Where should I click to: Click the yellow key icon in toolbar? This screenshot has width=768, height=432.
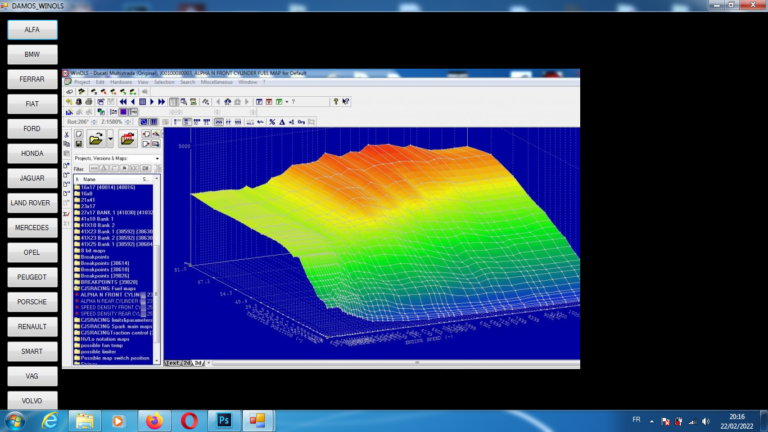[336, 101]
